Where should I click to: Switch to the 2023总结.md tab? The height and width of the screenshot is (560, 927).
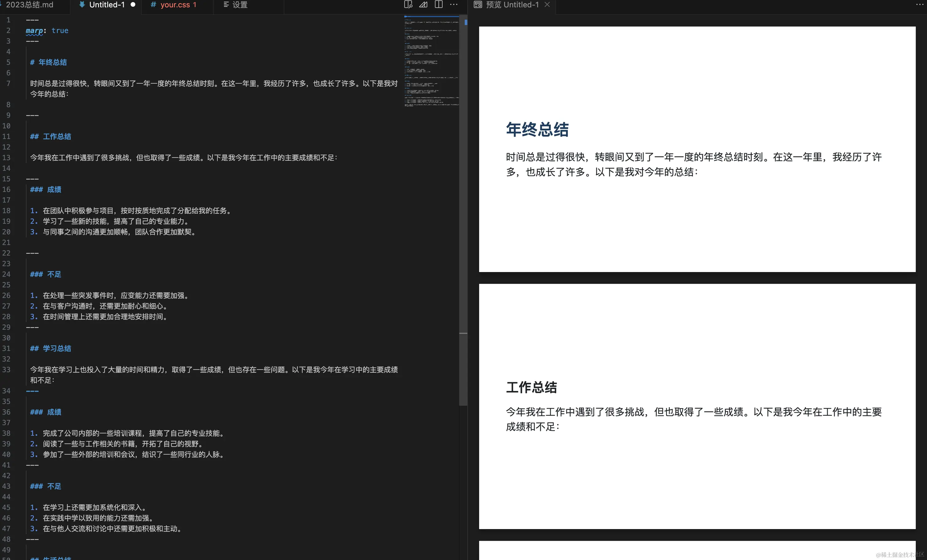click(30, 5)
